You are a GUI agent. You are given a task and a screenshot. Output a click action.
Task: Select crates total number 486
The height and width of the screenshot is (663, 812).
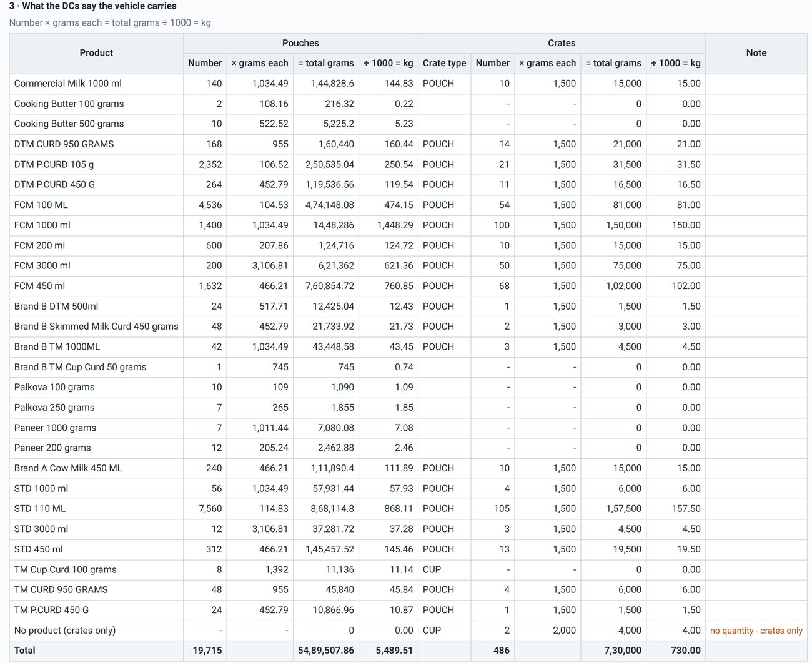pos(502,651)
